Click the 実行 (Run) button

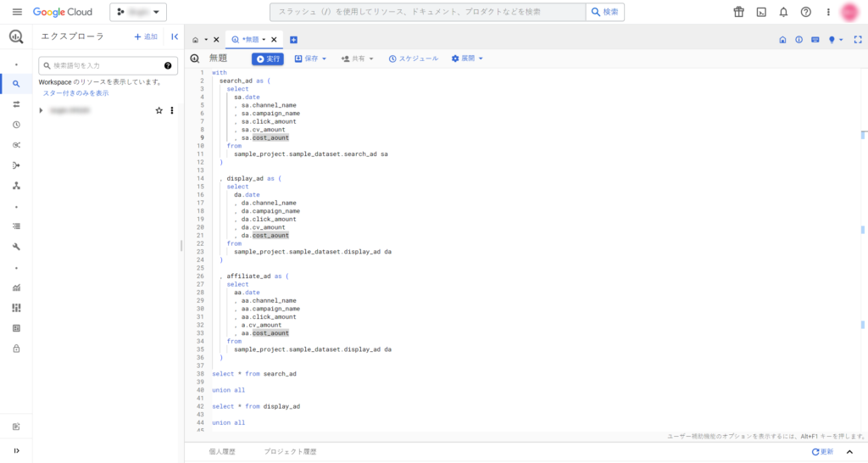[x=268, y=59]
